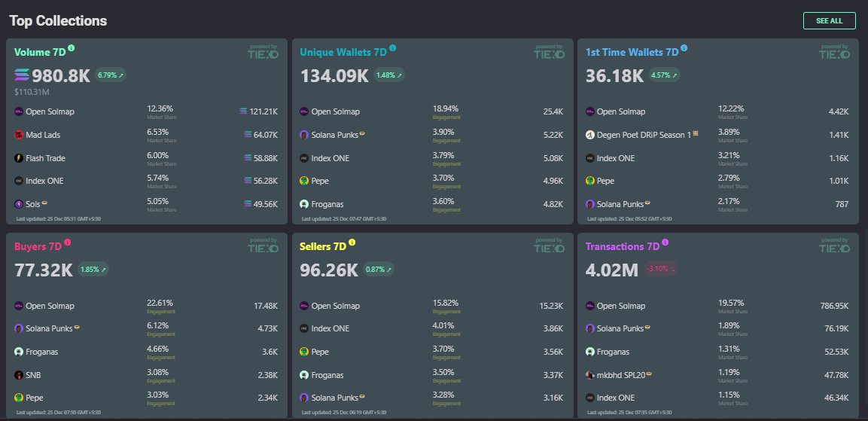Image resolution: width=868 pixels, height=421 pixels.
Task: Click the Tiexo logo in Buyers 7D card
Action: pos(263,249)
